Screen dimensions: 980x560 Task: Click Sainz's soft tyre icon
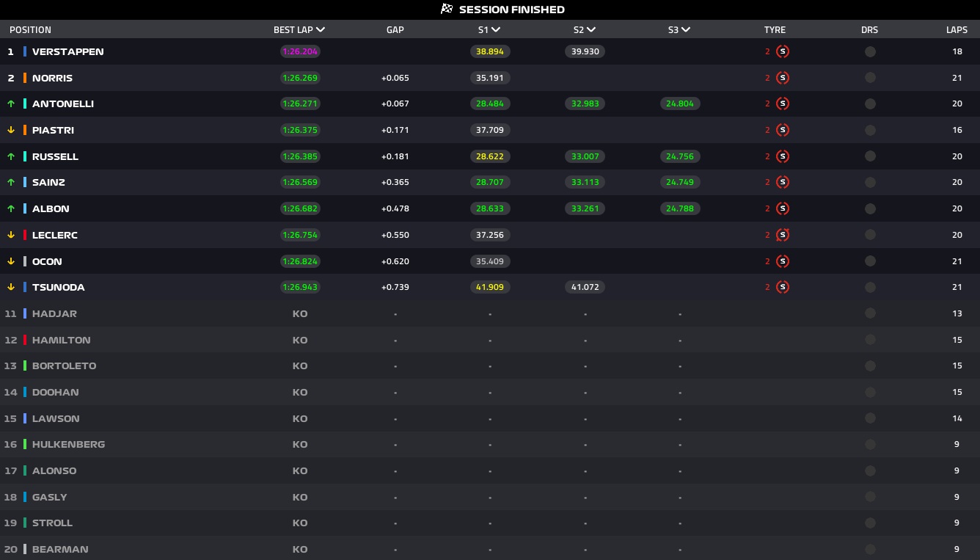pyautogui.click(x=783, y=182)
